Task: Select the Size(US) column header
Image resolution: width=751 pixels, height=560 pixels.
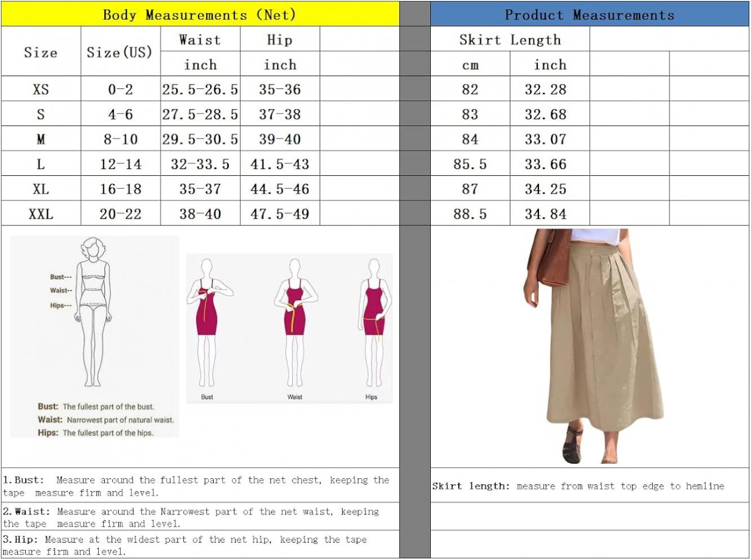Action: tap(120, 52)
